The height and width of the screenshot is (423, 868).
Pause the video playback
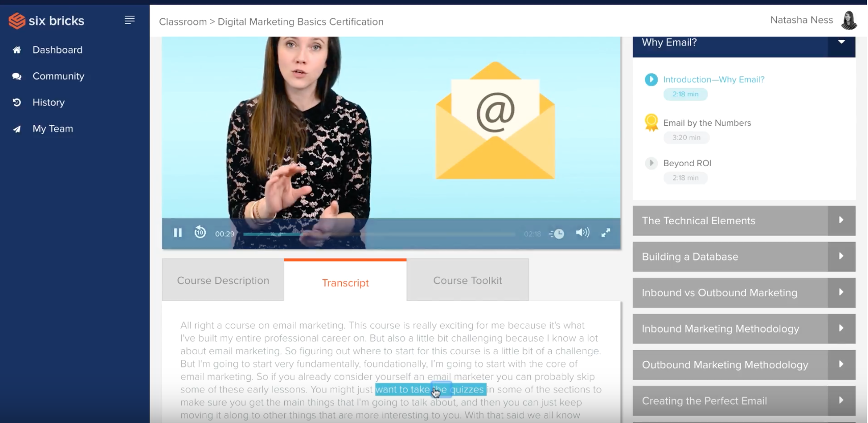pyautogui.click(x=178, y=233)
